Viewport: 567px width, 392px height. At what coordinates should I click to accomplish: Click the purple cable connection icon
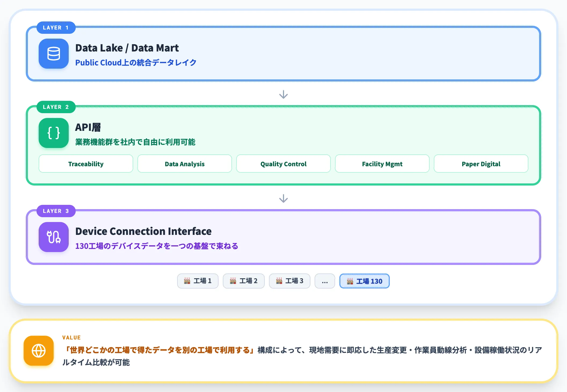(x=54, y=237)
